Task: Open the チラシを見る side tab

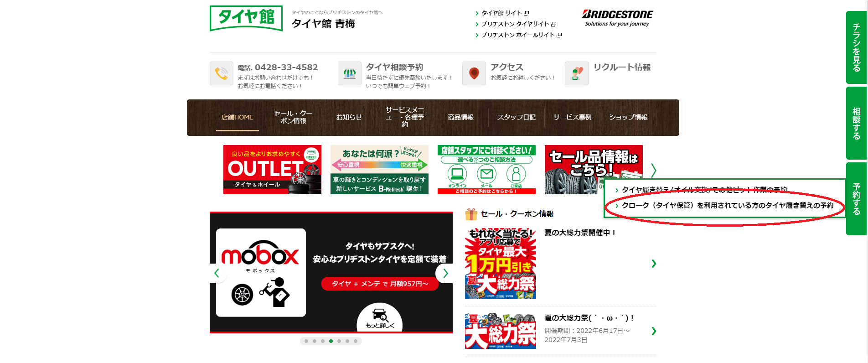Action: (x=856, y=47)
